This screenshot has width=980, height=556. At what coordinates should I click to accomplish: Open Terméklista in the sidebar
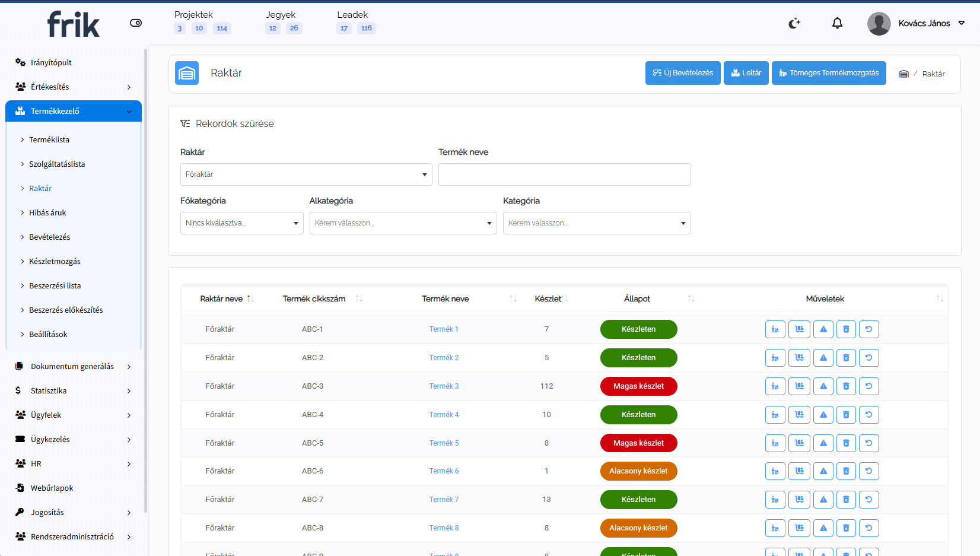(49, 140)
